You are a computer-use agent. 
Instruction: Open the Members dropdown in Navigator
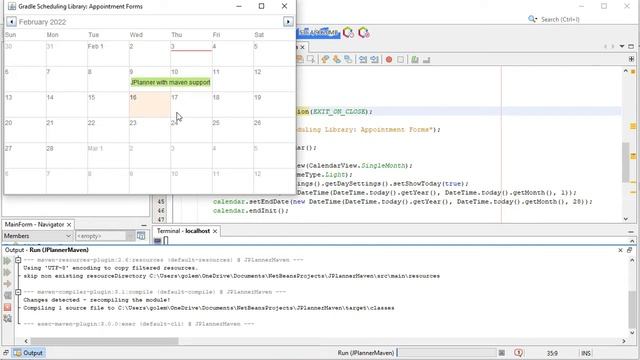point(37,236)
